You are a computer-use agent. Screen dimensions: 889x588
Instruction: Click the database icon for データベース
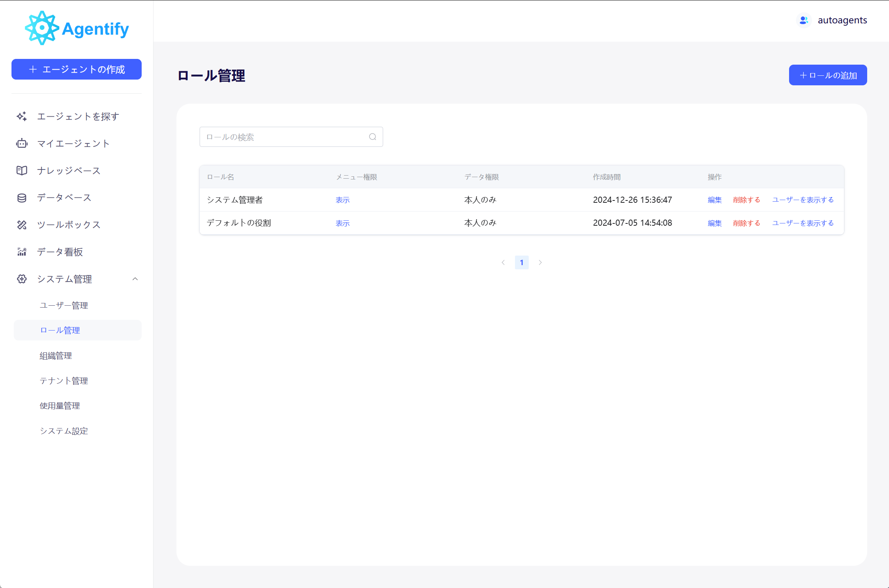click(x=22, y=198)
